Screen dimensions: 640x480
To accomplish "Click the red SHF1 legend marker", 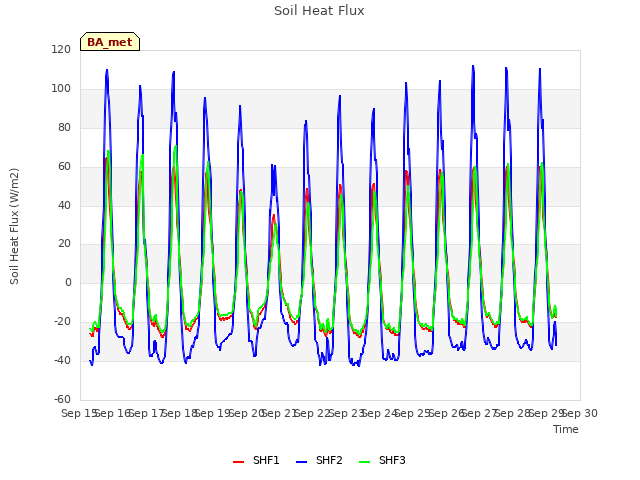I will coord(238,462).
